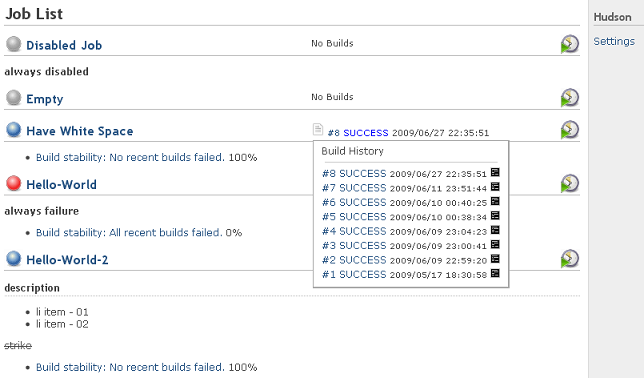
Task: Schedule a build for Disabled Job
Action: 570,44
